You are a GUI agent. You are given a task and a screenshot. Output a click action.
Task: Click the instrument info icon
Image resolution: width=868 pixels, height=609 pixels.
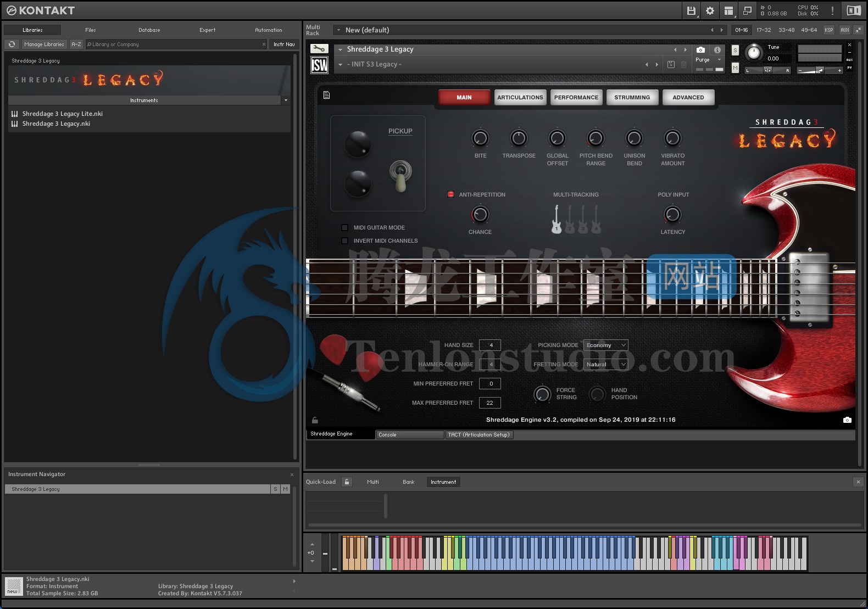(717, 49)
